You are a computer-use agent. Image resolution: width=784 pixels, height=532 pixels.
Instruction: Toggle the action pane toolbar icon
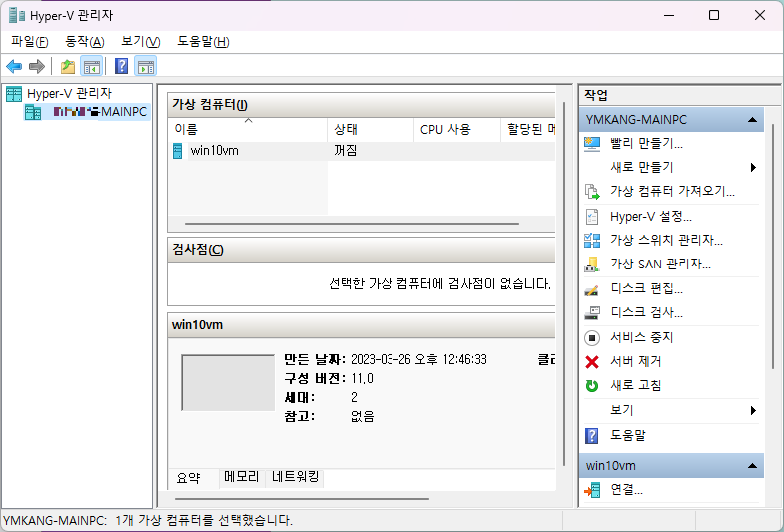pos(146,66)
